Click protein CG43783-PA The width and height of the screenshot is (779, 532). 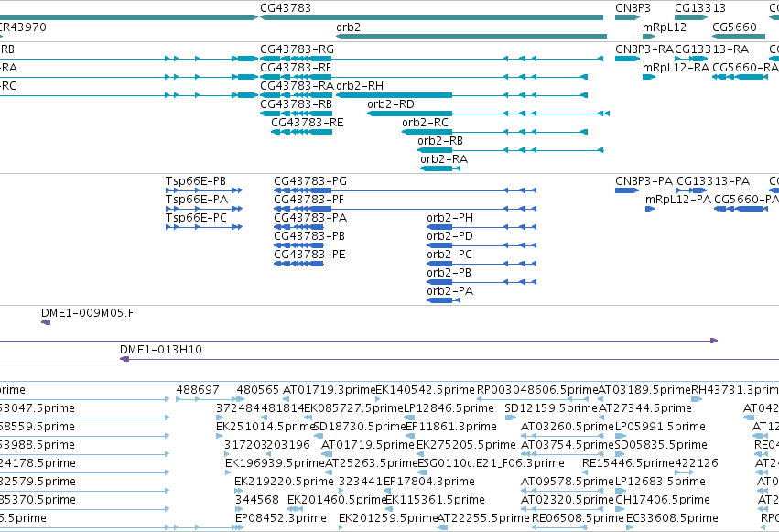[x=298, y=227]
